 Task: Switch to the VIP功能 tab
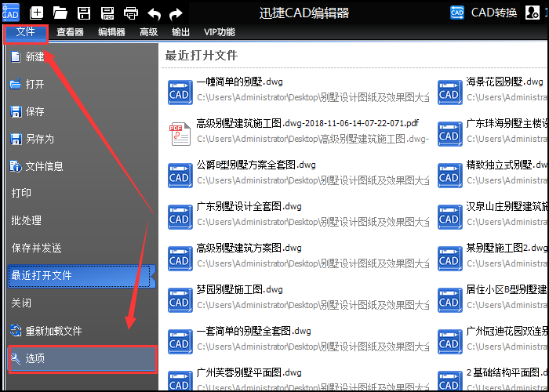tap(220, 32)
